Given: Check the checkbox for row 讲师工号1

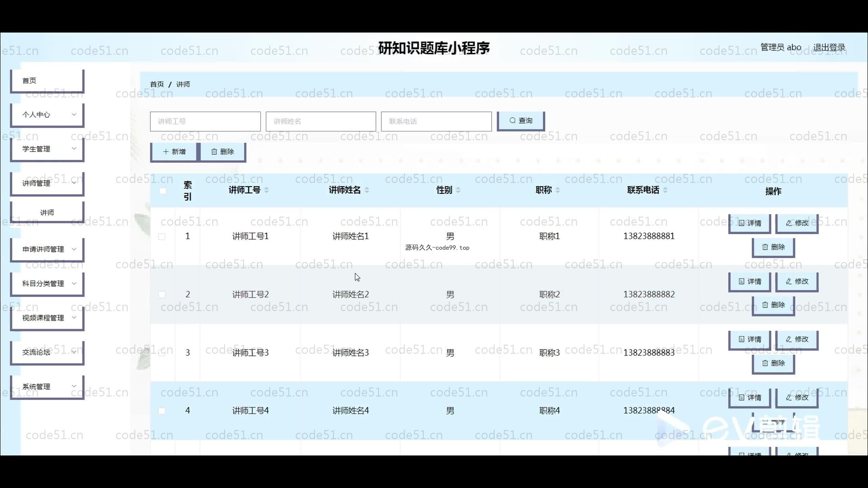Looking at the screenshot, I should 162,237.
